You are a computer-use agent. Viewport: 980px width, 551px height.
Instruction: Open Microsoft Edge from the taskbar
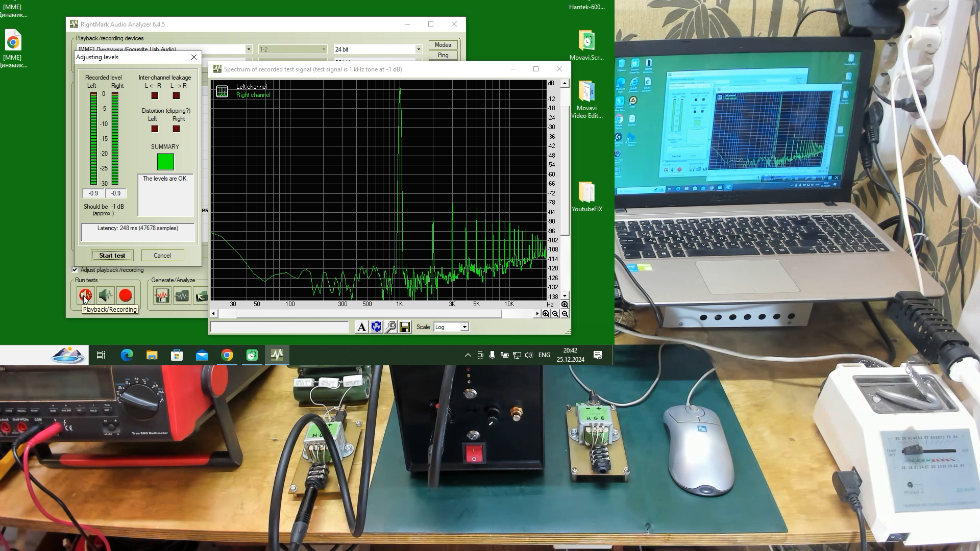click(x=127, y=355)
